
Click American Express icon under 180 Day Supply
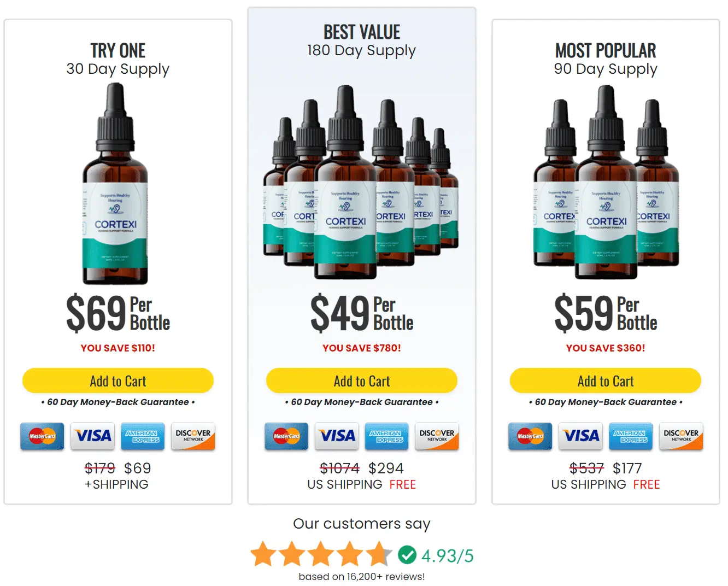(x=386, y=436)
